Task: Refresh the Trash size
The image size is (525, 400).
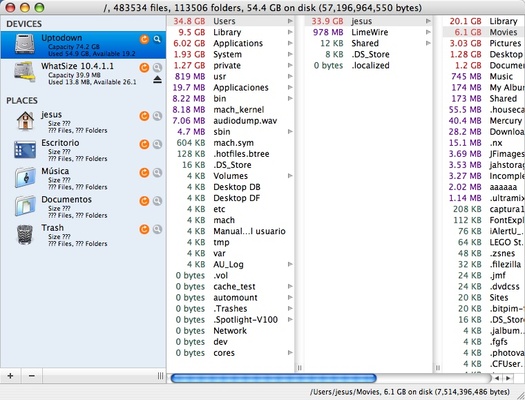Action: (144, 229)
